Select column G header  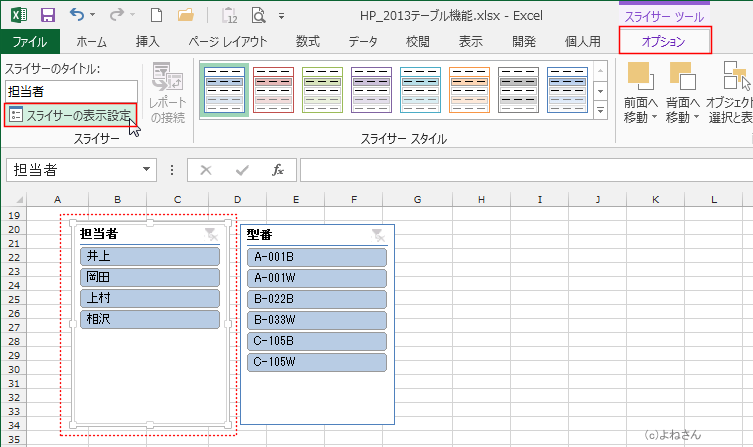(x=417, y=199)
